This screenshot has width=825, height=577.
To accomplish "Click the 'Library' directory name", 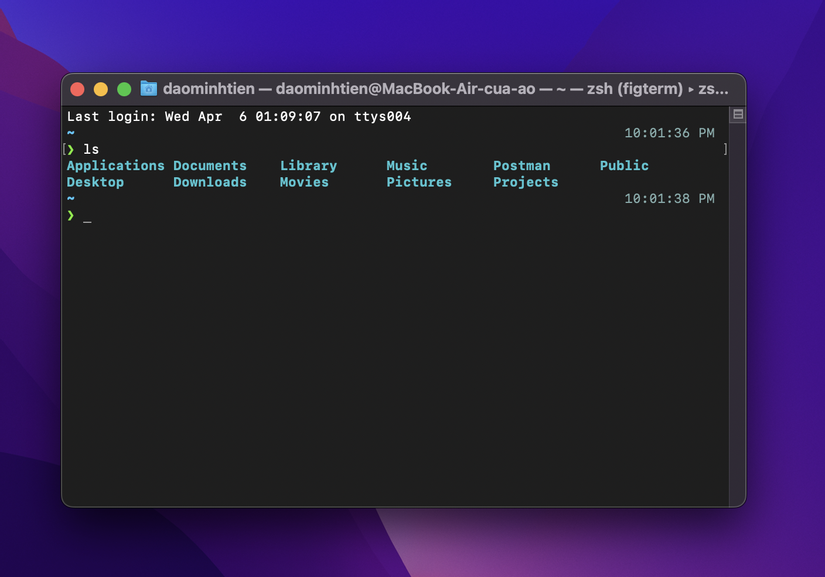I will (x=308, y=166).
